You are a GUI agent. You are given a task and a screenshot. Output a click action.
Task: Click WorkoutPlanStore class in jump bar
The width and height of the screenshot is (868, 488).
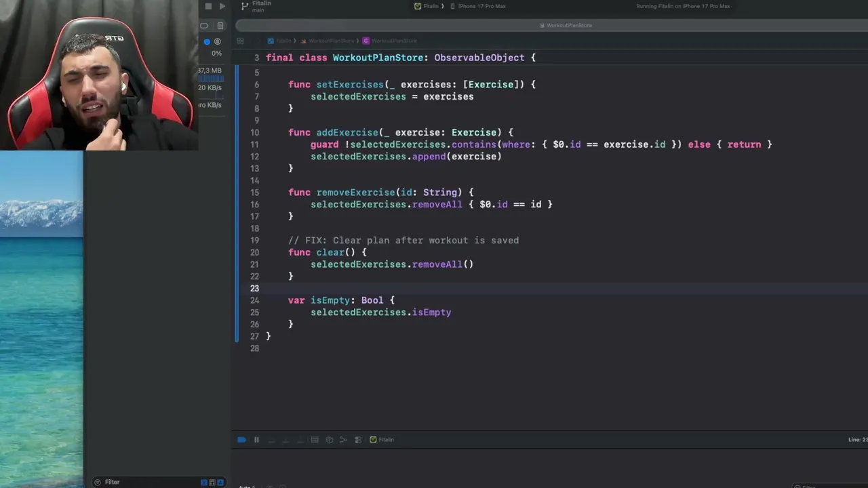(x=390, y=41)
